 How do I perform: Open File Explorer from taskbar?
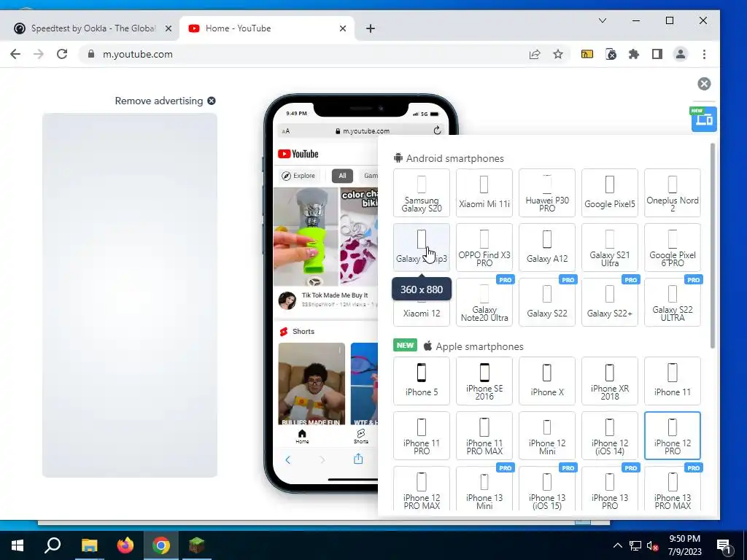(89, 545)
